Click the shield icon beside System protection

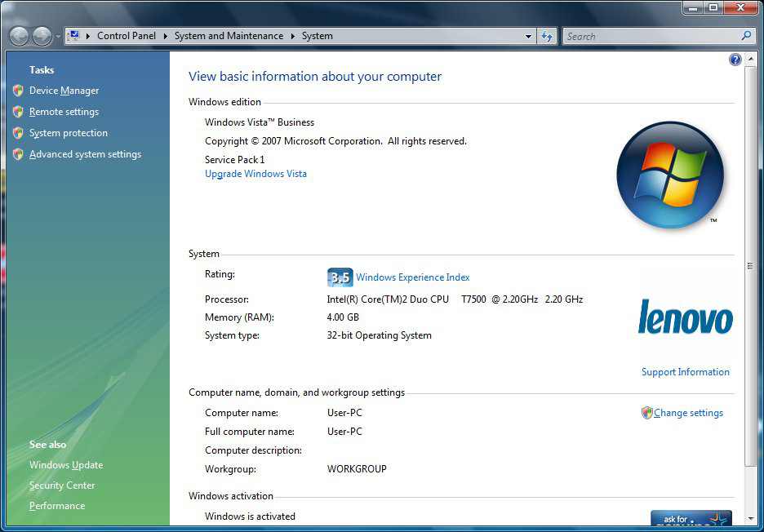tap(18, 133)
